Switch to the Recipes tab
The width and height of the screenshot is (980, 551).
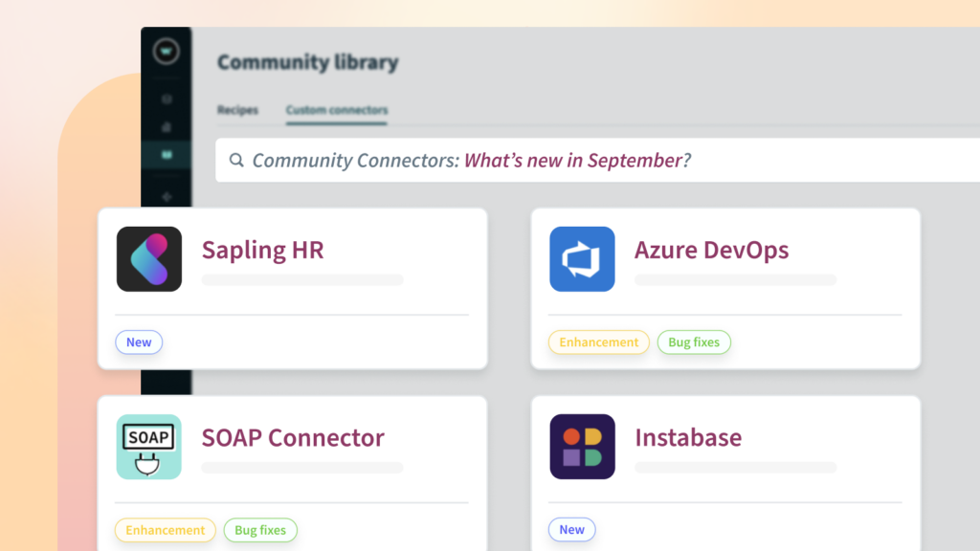tap(237, 110)
